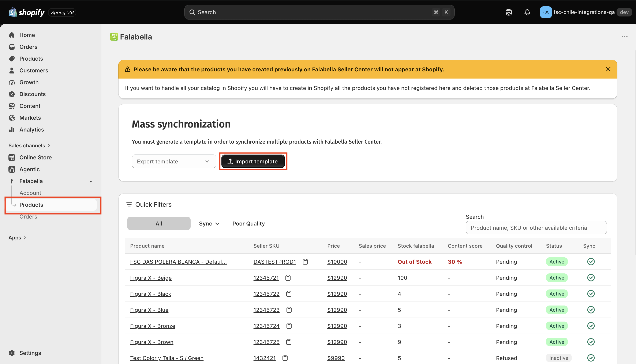Click sync check icon for FSC DAS POLERA BLANCA
The height and width of the screenshot is (364, 636).
591,262
